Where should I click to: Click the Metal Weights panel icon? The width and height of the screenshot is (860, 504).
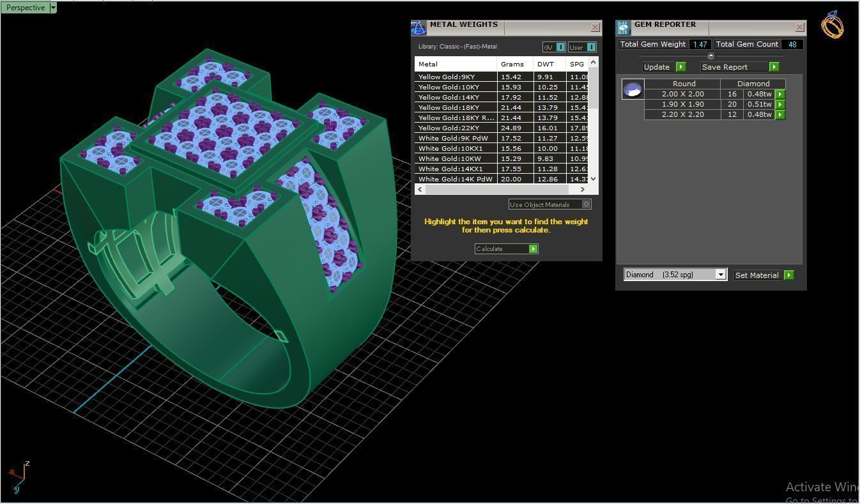tap(418, 28)
